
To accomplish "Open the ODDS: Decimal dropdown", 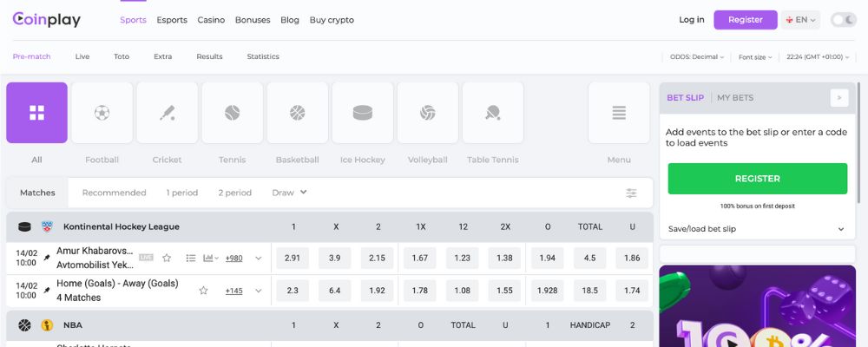I will pyautogui.click(x=697, y=57).
